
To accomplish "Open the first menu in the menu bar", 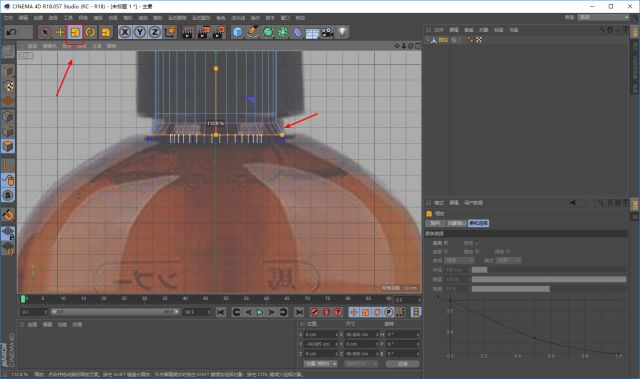I will coord(8,18).
